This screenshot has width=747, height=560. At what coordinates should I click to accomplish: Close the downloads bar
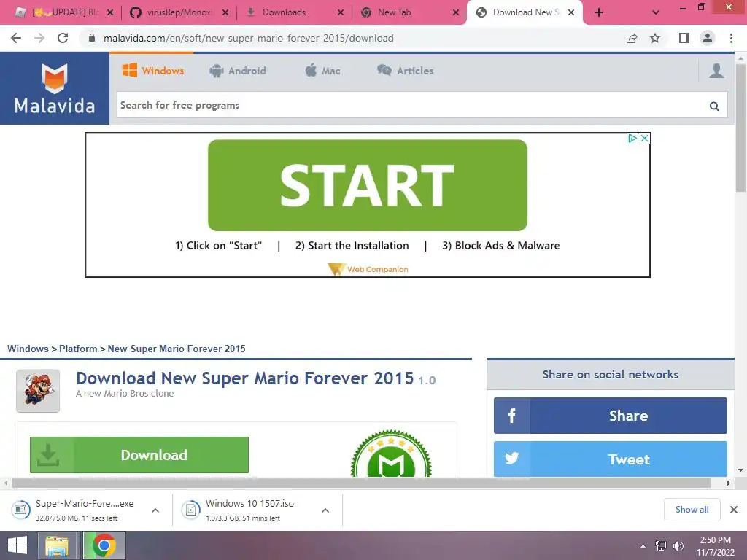click(x=734, y=510)
